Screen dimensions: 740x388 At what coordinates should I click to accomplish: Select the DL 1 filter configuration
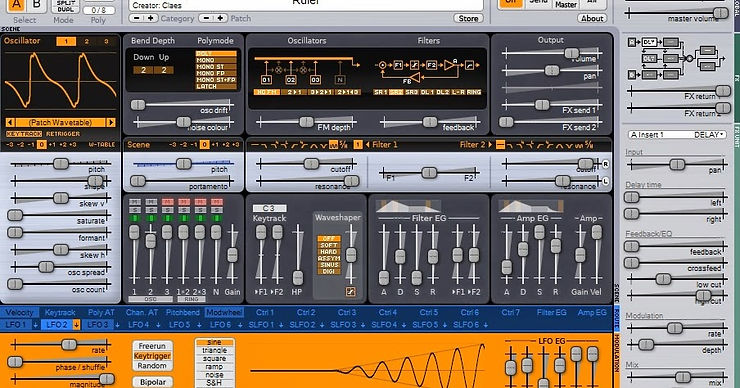tap(427, 92)
